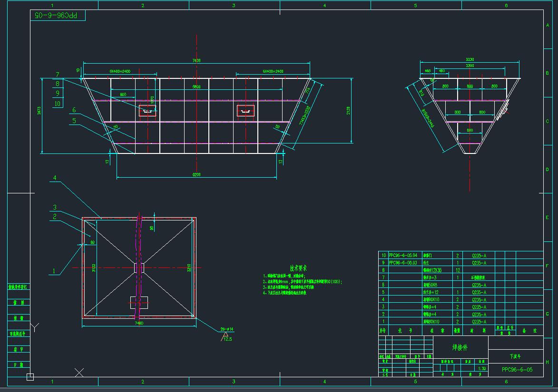Click part balloon number 1 leader label
Image resolution: width=558 pixels, height=392 pixels.
coord(55,271)
